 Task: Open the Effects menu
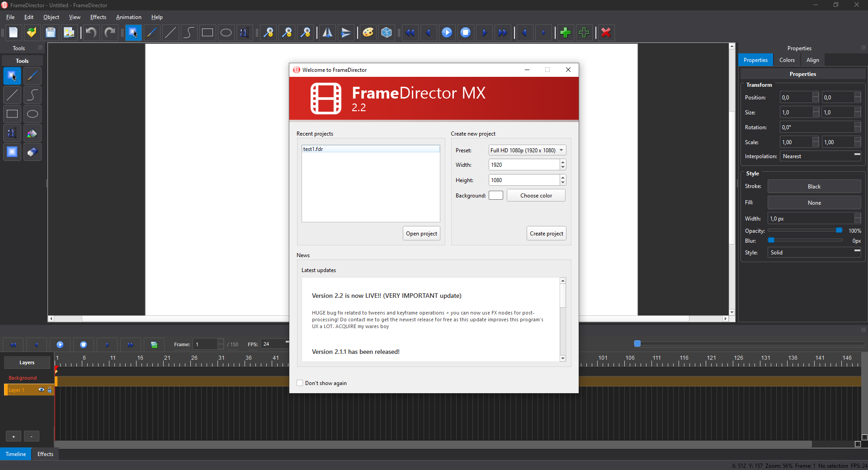(x=98, y=17)
